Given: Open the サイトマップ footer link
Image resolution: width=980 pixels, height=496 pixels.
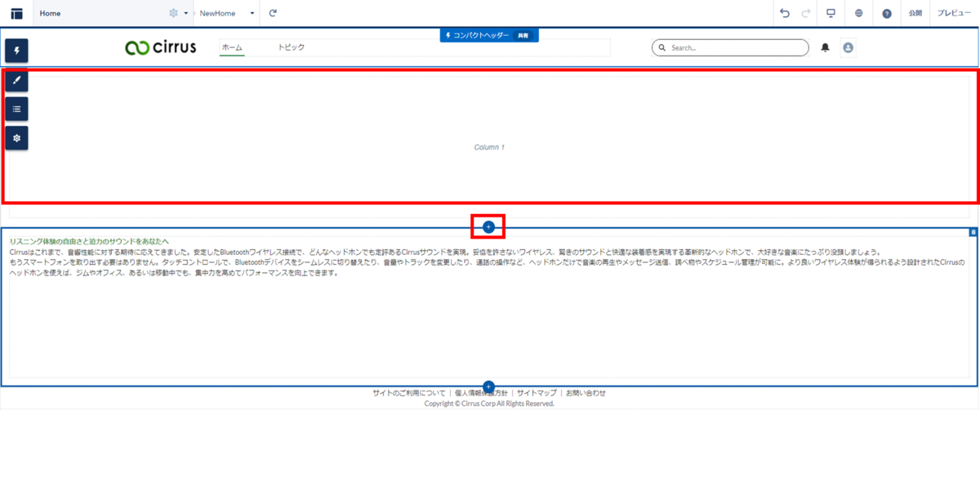Looking at the screenshot, I should point(537,393).
